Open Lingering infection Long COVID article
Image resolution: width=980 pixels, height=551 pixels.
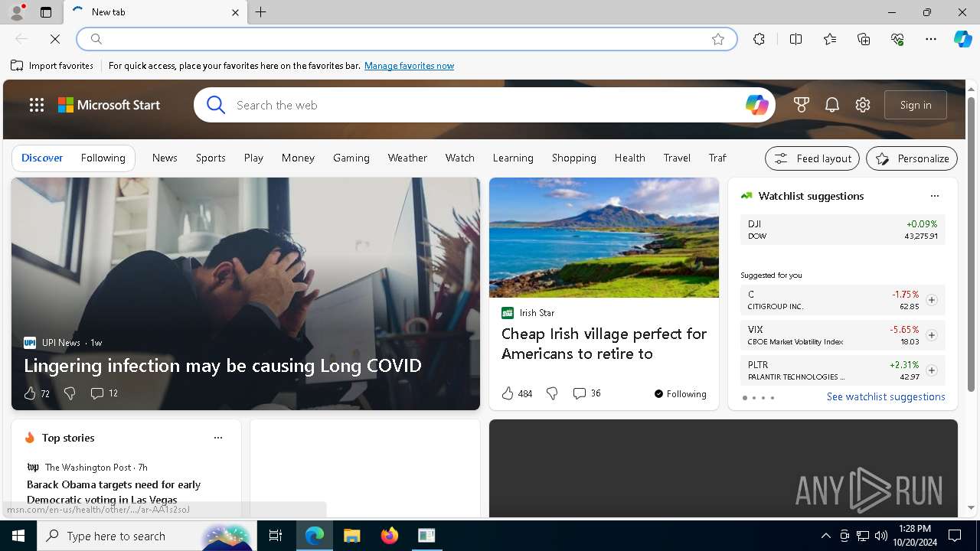(x=223, y=366)
